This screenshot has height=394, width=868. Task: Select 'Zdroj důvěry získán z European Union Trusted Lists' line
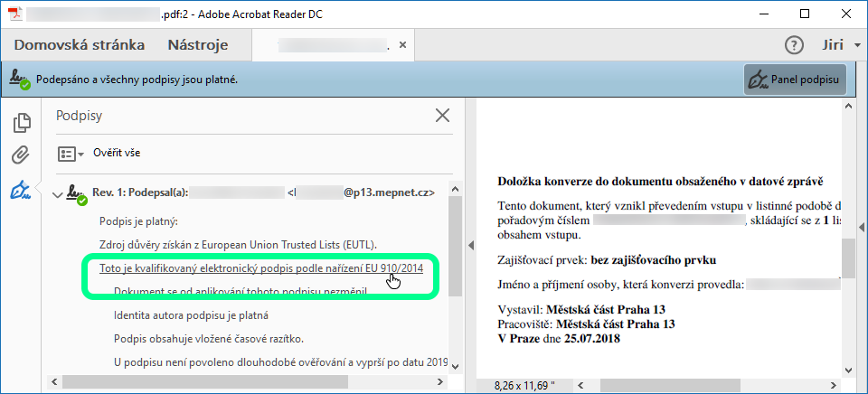(x=239, y=245)
